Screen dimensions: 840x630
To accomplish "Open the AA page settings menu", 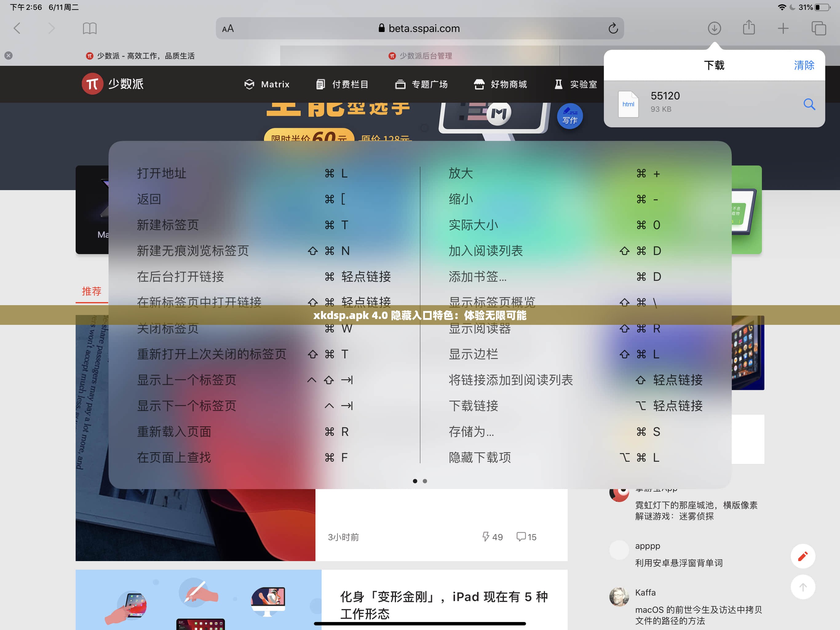I will click(x=228, y=28).
